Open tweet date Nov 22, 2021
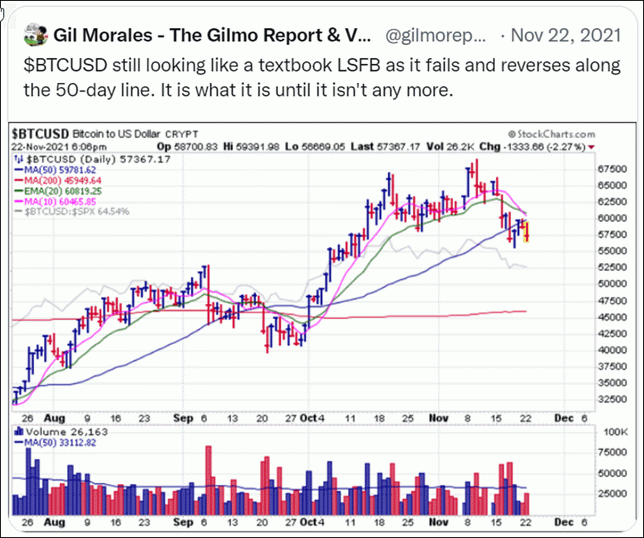Screen dimensions: 644x538 coord(566,35)
